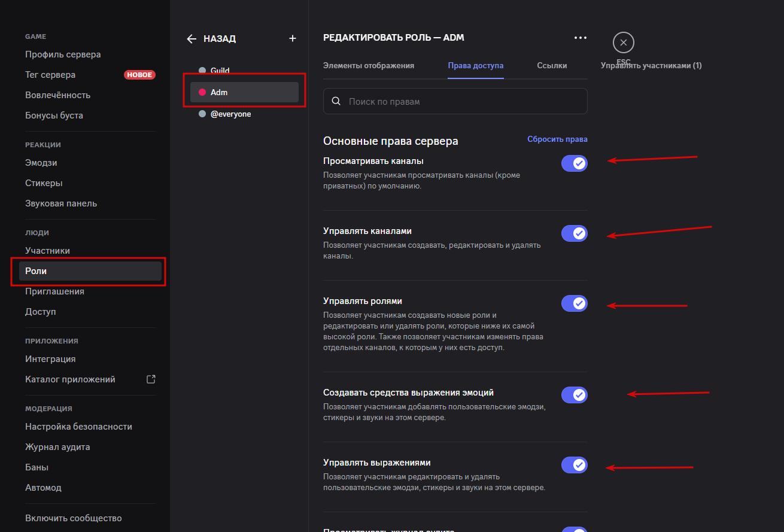Turn off Создавать средства выражения эмоций
The height and width of the screenshot is (532, 784).
[x=574, y=395]
